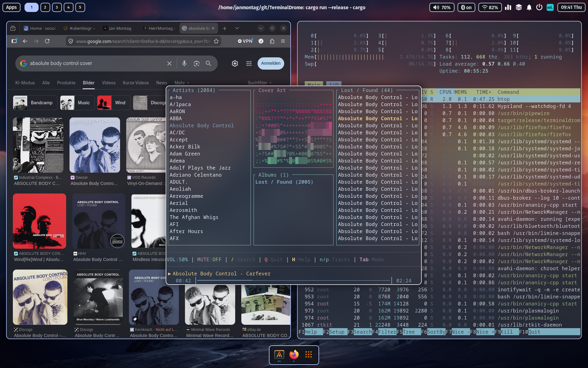Clear the Google search query
Screen dimensions: 588x368
coord(169,63)
